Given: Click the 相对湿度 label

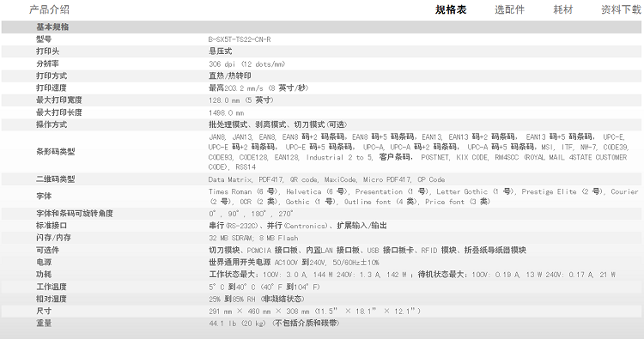Looking at the screenshot, I should click(52, 299).
